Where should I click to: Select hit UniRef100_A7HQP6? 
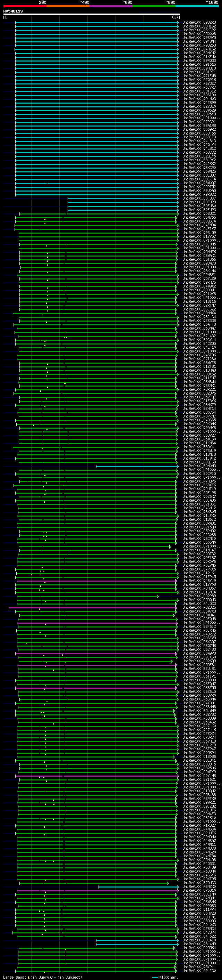[x=199, y=481]
